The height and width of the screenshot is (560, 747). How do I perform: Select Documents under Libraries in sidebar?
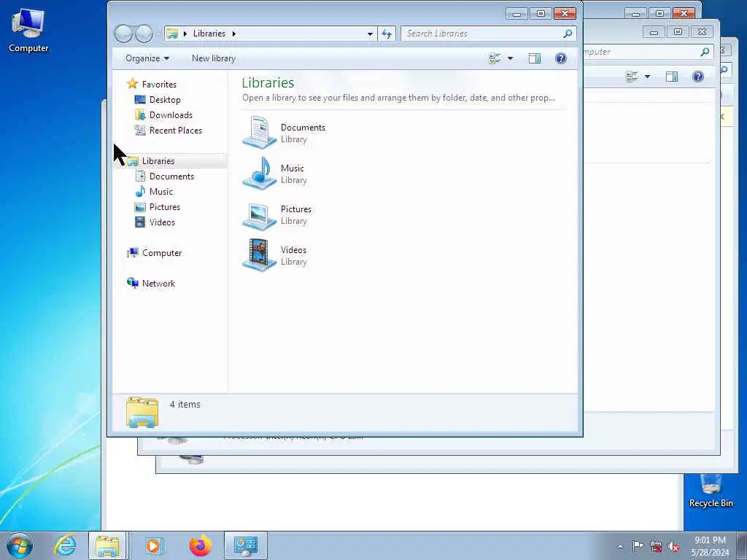tap(171, 176)
